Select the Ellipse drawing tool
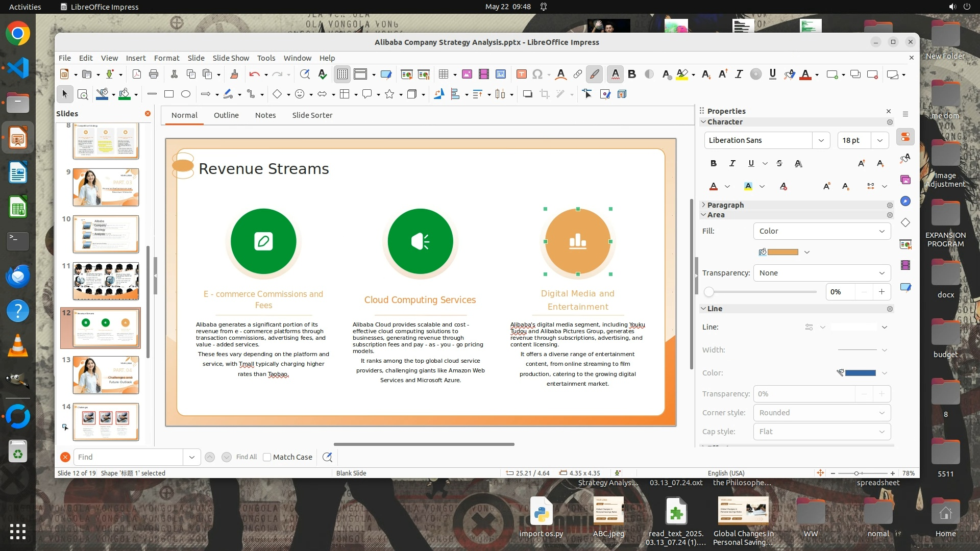980x551 pixels. point(186,94)
